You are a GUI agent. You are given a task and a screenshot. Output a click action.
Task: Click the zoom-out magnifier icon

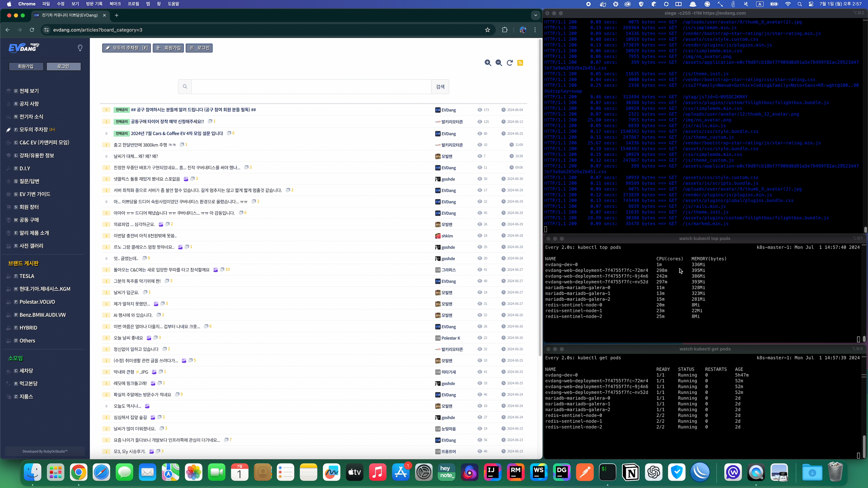coord(499,63)
